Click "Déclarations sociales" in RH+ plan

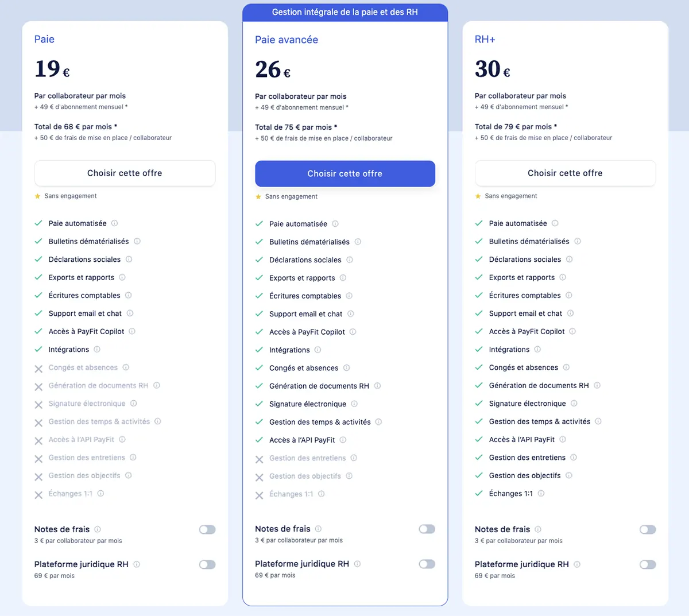(525, 259)
